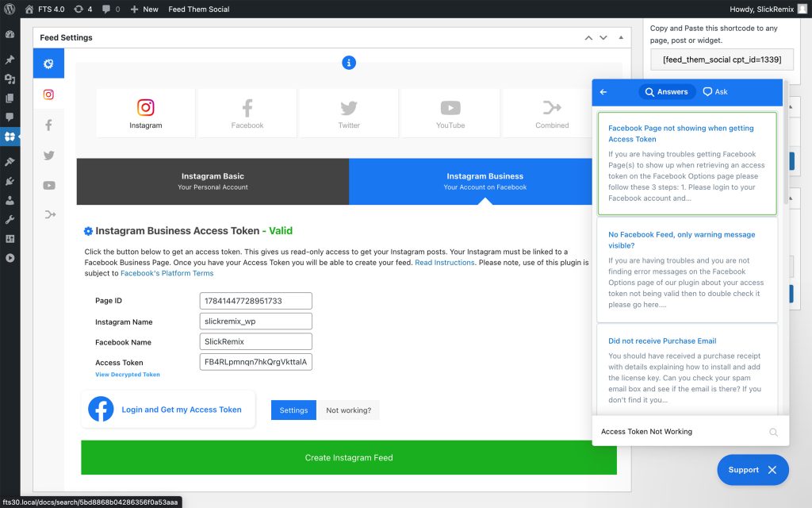Click the blue info icon above feed types
The width and height of the screenshot is (812, 508).
click(349, 63)
